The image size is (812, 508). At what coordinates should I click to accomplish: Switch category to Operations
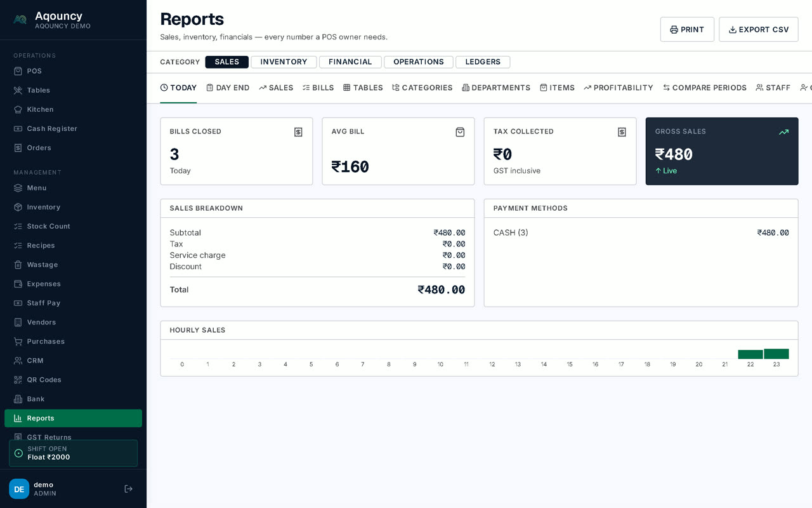[x=419, y=62]
